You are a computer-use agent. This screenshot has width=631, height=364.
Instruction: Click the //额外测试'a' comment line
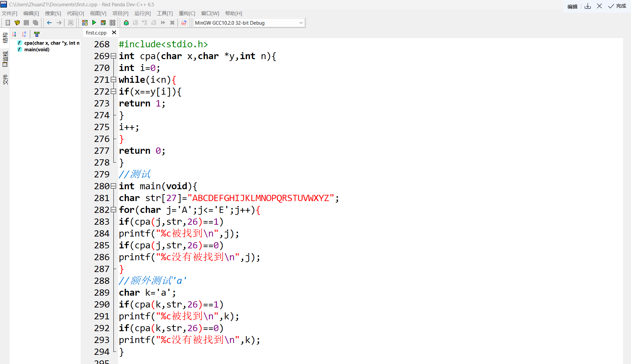(153, 281)
